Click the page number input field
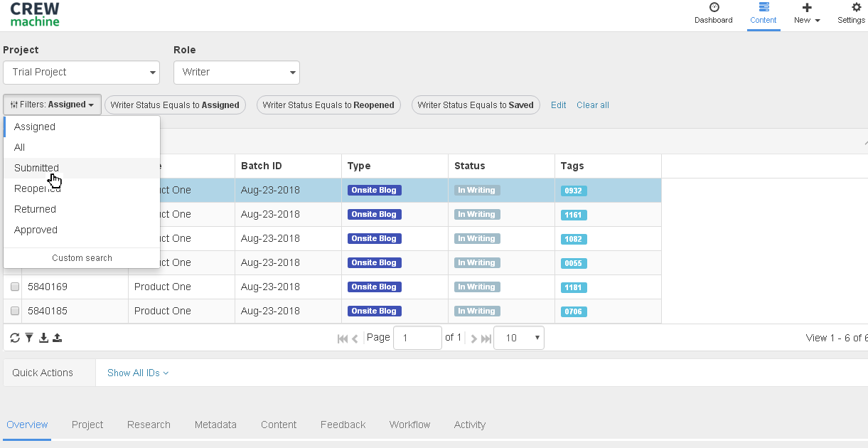The image size is (868, 448). [x=418, y=338]
